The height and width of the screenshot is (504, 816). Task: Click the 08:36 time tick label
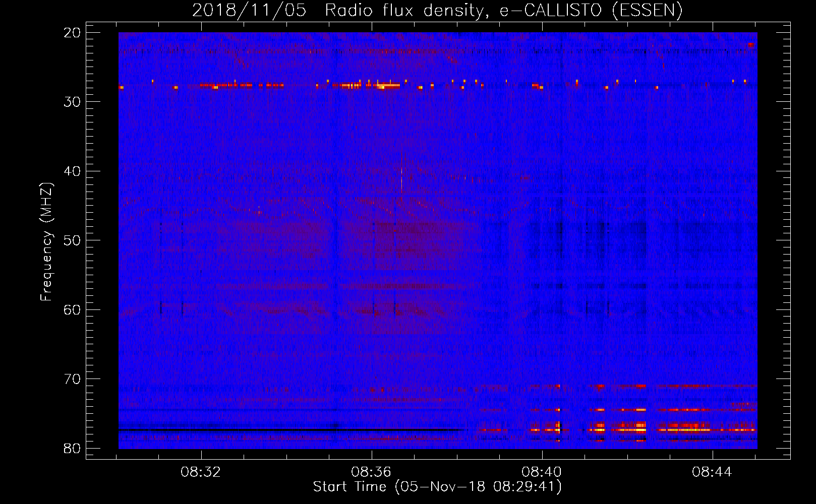pyautogui.click(x=371, y=472)
